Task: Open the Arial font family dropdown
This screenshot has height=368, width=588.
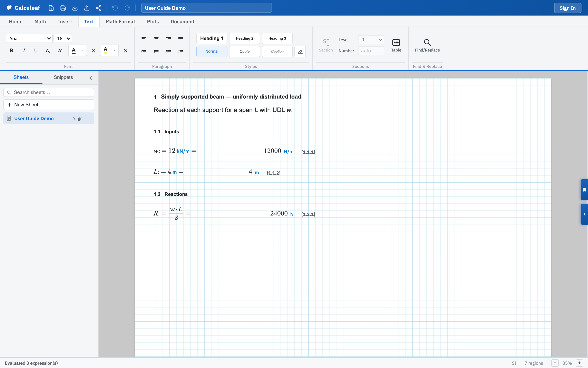Action: (29, 38)
